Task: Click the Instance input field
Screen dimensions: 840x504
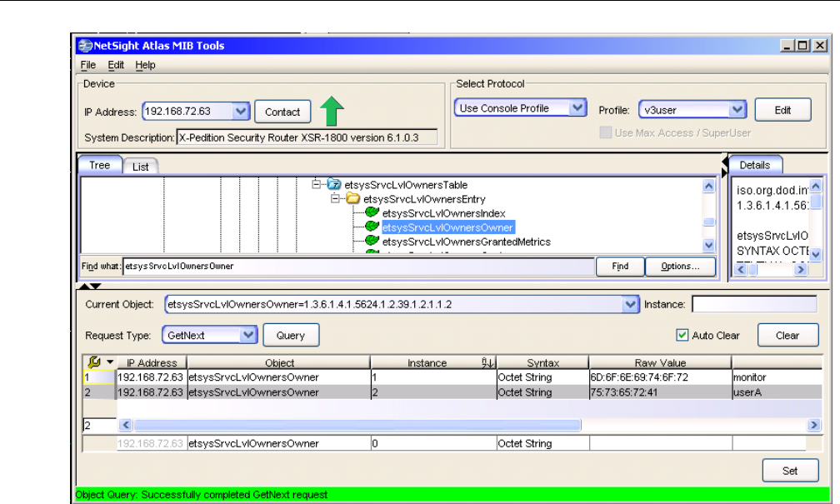Action: point(754,304)
